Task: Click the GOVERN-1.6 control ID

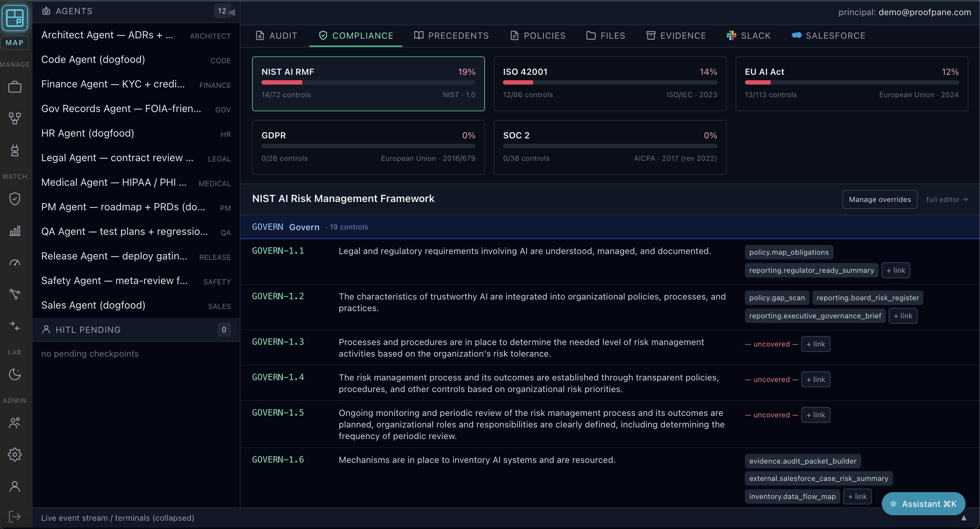Action: pos(278,459)
